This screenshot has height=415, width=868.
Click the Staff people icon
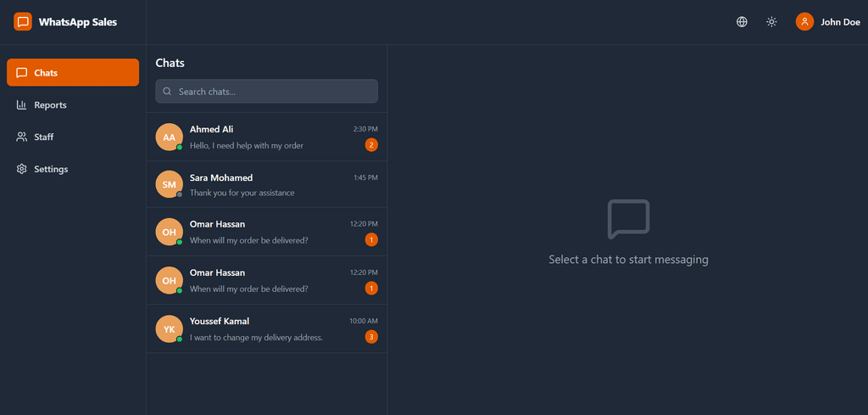point(22,137)
